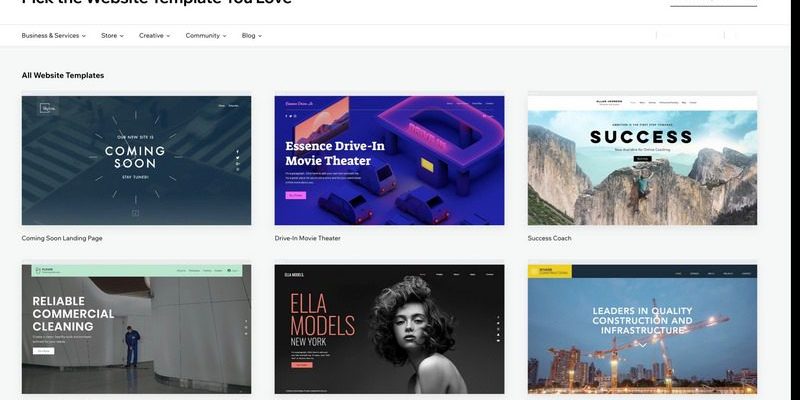The image size is (800, 400).
Task: Click the down chevron in construction template
Action: [643, 346]
